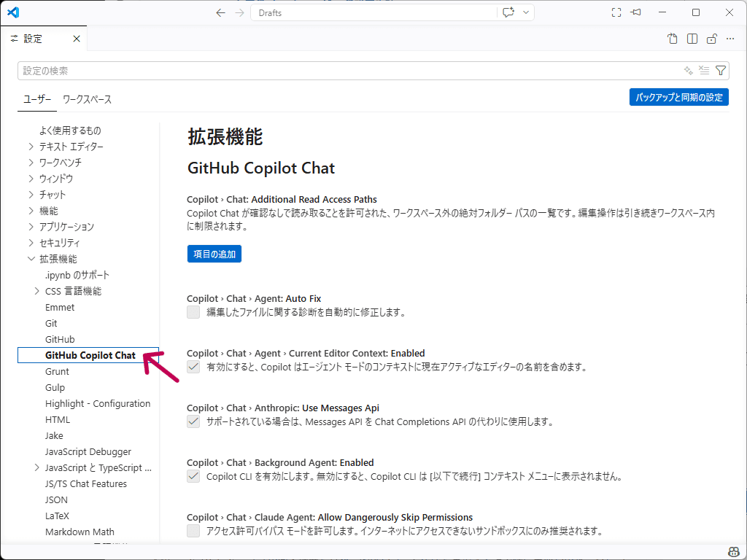747x560 pixels.
Task: Click the 拡張機能 page heading
Action: click(x=225, y=136)
